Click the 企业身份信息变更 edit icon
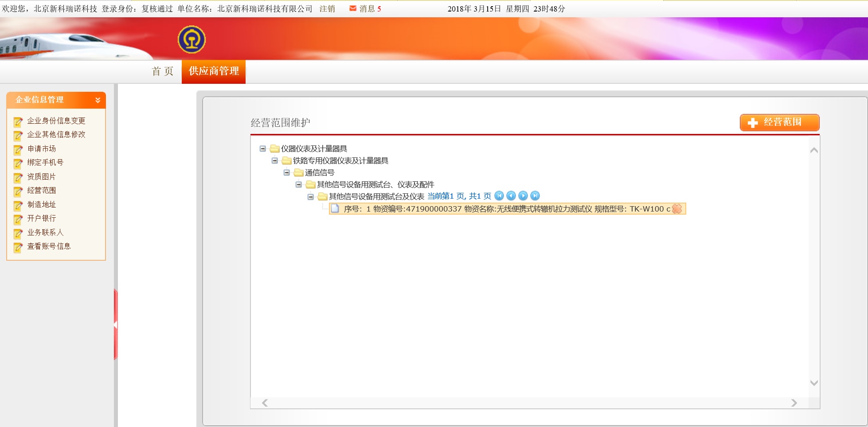 [18, 121]
